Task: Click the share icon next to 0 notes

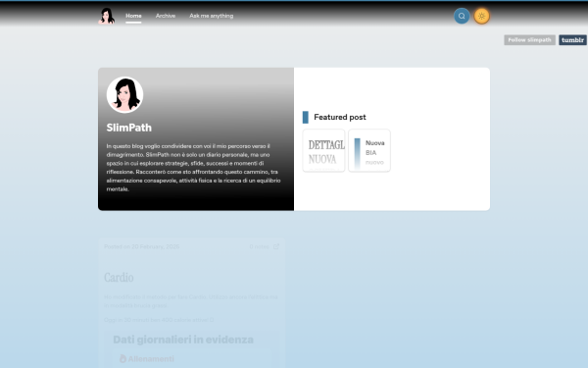Action: pyautogui.click(x=276, y=246)
